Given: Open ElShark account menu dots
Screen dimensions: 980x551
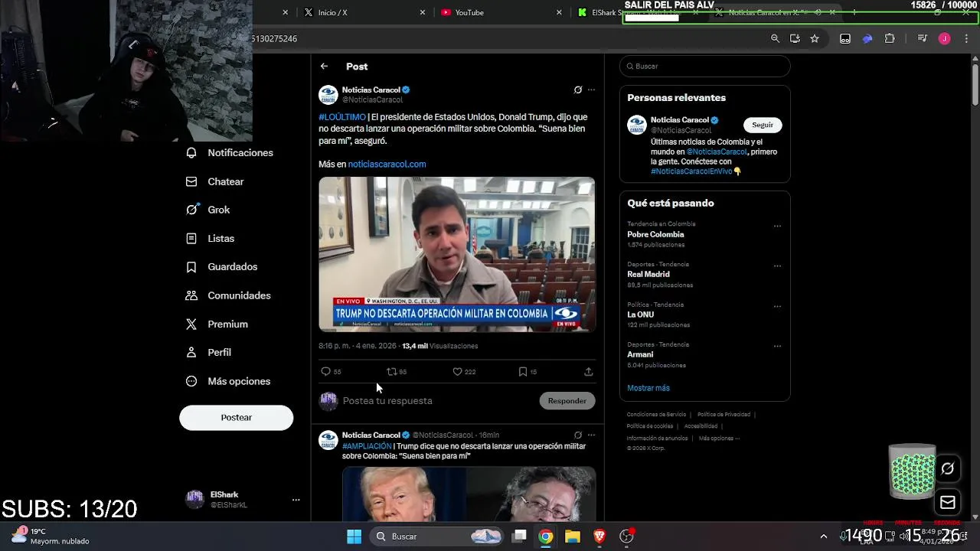Looking at the screenshot, I should [x=296, y=500].
